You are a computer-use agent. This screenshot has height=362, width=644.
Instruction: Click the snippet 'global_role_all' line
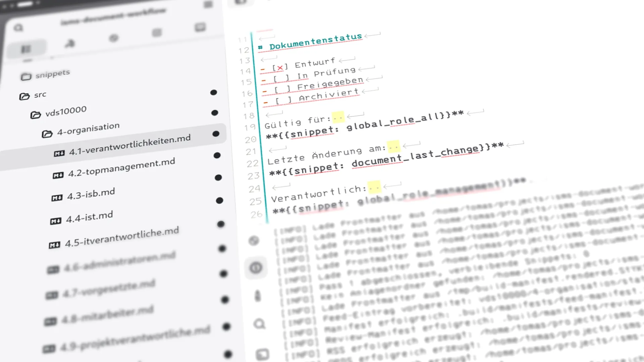pyautogui.click(x=365, y=125)
